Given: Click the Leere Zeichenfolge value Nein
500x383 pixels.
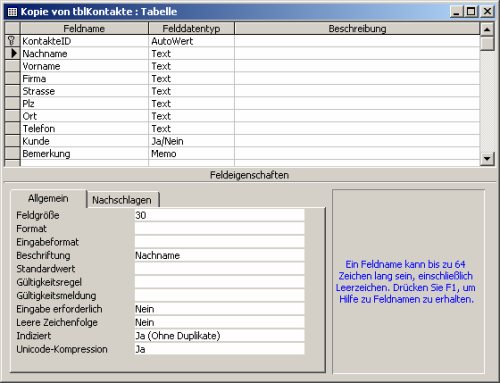Looking at the screenshot, I should [x=219, y=322].
